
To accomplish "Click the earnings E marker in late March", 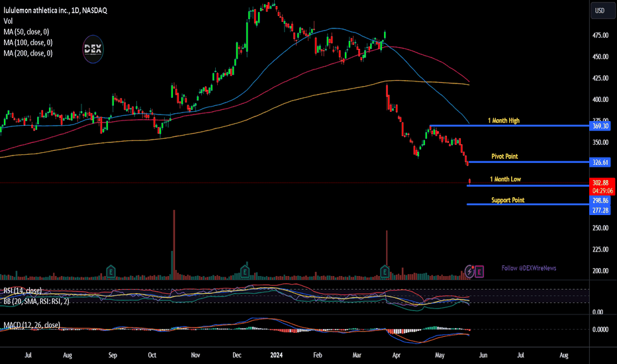I will tap(385, 271).
